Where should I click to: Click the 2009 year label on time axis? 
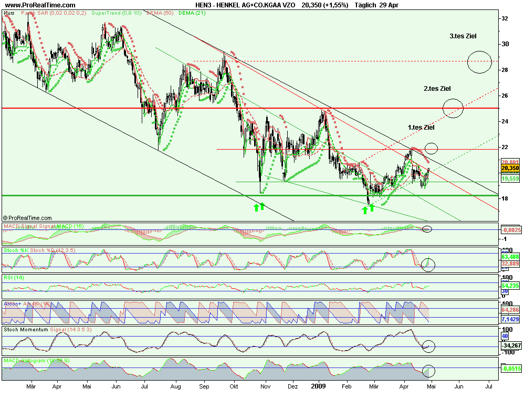point(318,386)
